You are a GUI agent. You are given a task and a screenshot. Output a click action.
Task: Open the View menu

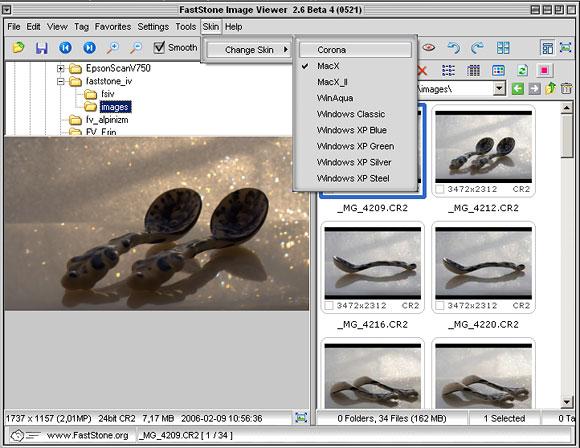(x=57, y=27)
